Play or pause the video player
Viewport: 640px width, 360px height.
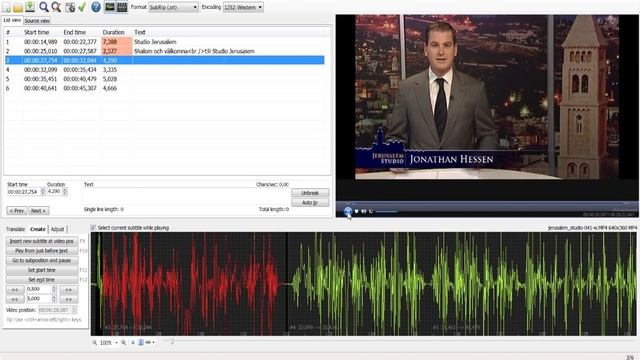coord(348,211)
